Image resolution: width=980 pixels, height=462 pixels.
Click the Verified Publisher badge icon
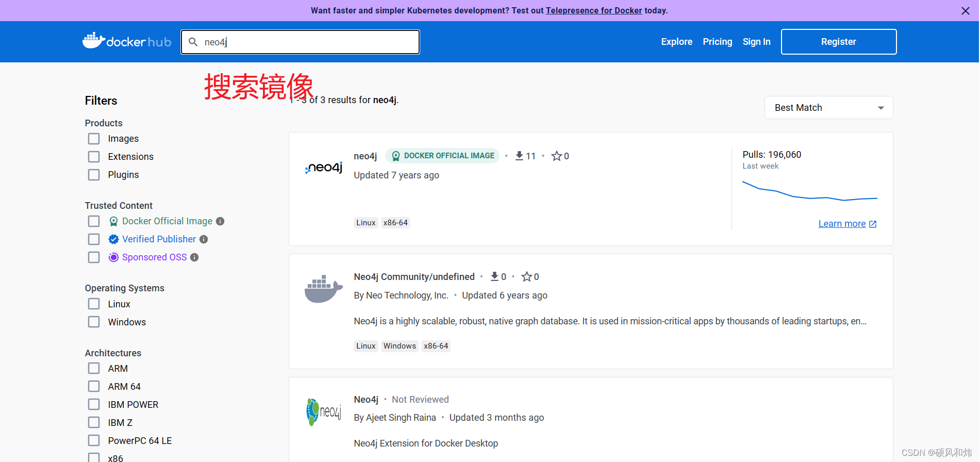click(114, 239)
